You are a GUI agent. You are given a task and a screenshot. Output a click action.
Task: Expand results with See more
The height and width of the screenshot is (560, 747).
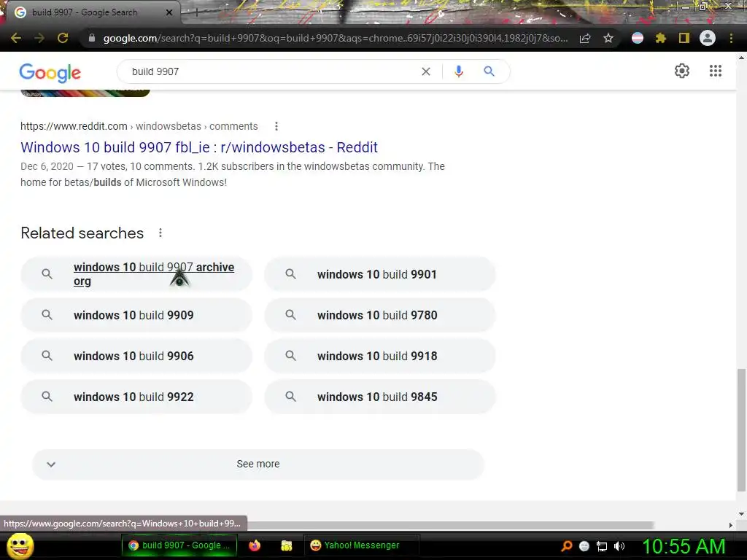tap(258, 464)
